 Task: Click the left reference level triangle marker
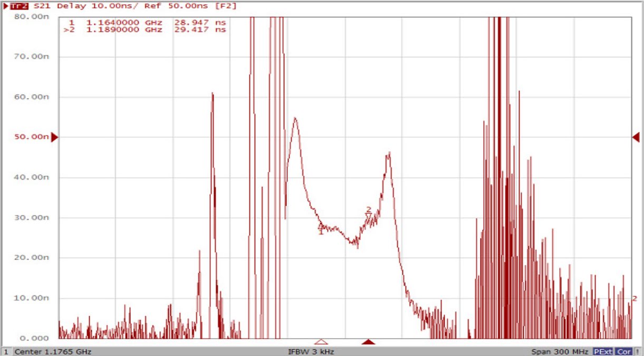pyautogui.click(x=54, y=137)
